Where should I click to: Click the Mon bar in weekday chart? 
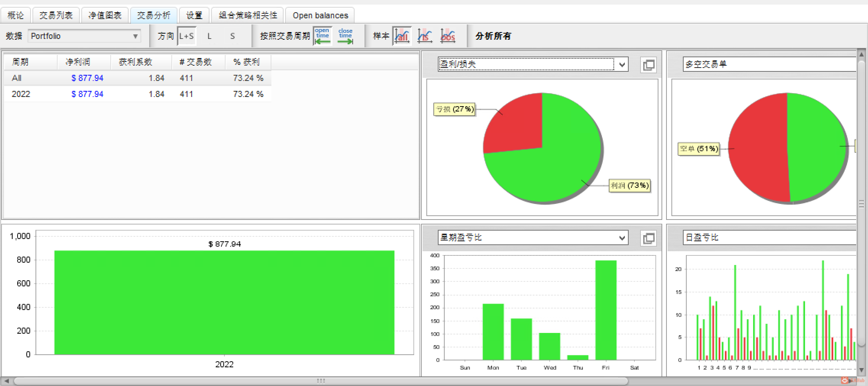click(493, 332)
